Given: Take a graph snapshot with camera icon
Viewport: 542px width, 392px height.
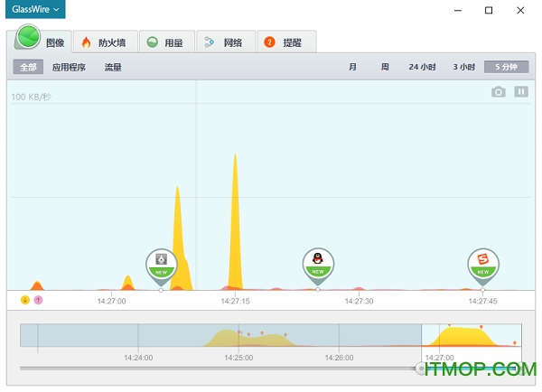Looking at the screenshot, I should pyautogui.click(x=498, y=92).
